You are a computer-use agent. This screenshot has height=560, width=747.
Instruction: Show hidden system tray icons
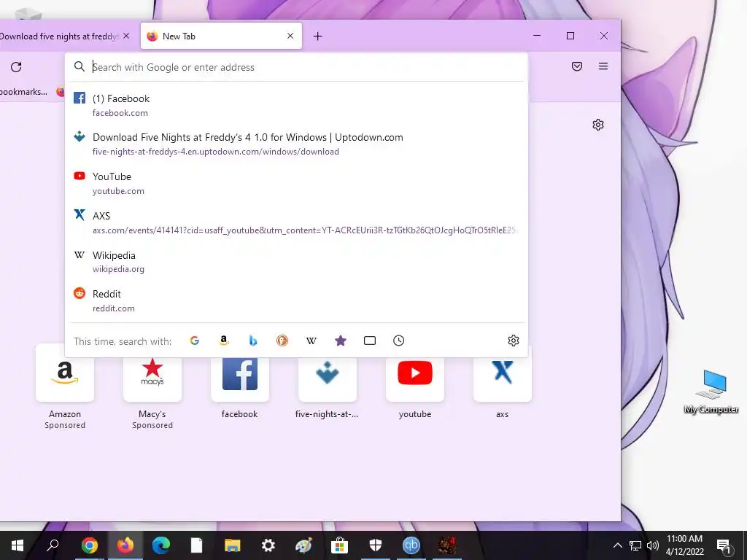pos(617,545)
